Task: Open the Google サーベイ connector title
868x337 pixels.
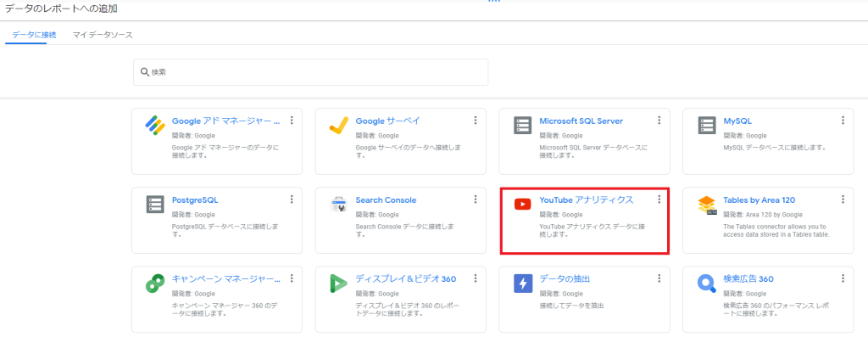Action: coord(387,121)
